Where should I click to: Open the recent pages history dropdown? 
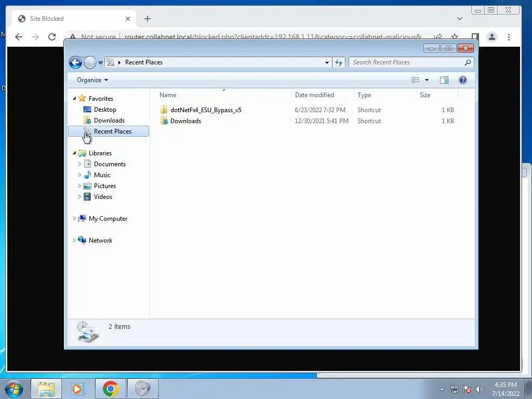[100, 62]
